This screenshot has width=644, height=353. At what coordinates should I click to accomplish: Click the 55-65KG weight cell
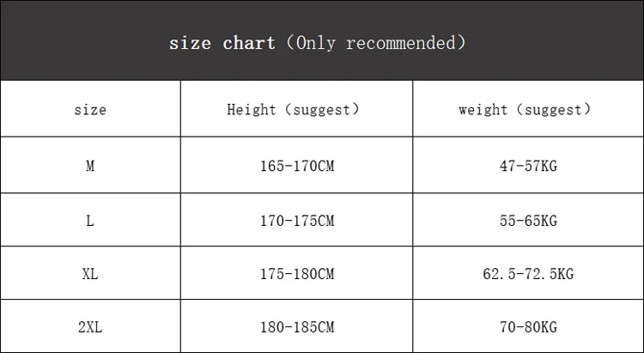tap(528, 221)
